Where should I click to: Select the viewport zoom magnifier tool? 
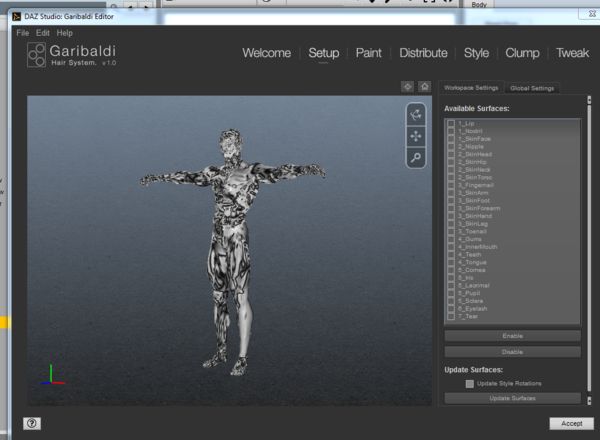[416, 157]
